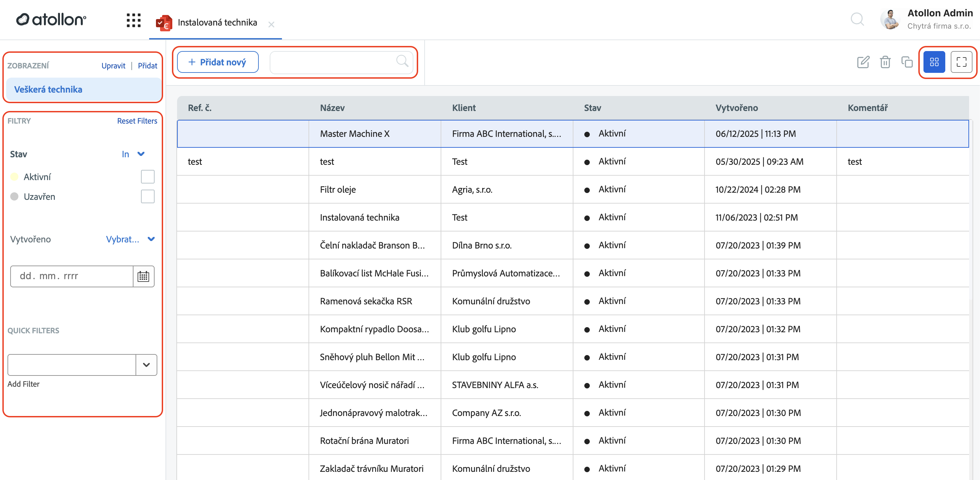Click the yellow Aktivní color dot

coord(14,177)
